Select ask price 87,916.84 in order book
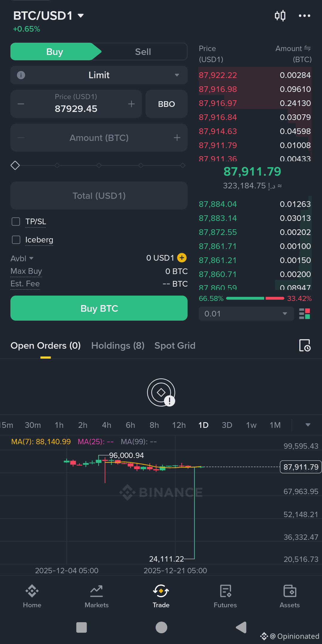Viewport: 322px width, 644px height. tap(218, 117)
